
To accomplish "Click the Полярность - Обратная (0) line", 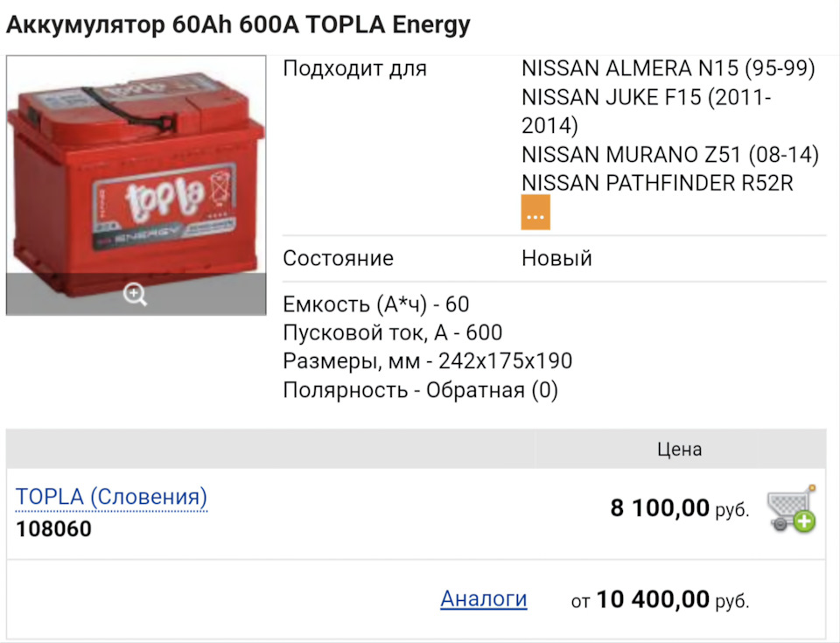I will (420, 390).
